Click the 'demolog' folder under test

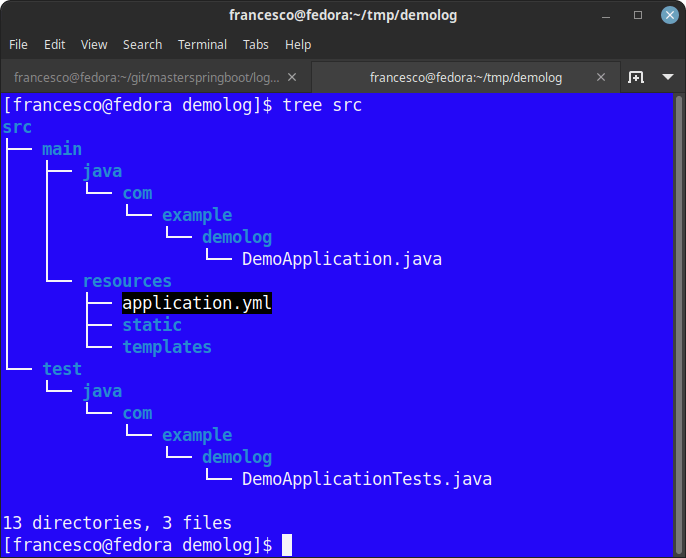[237, 457]
